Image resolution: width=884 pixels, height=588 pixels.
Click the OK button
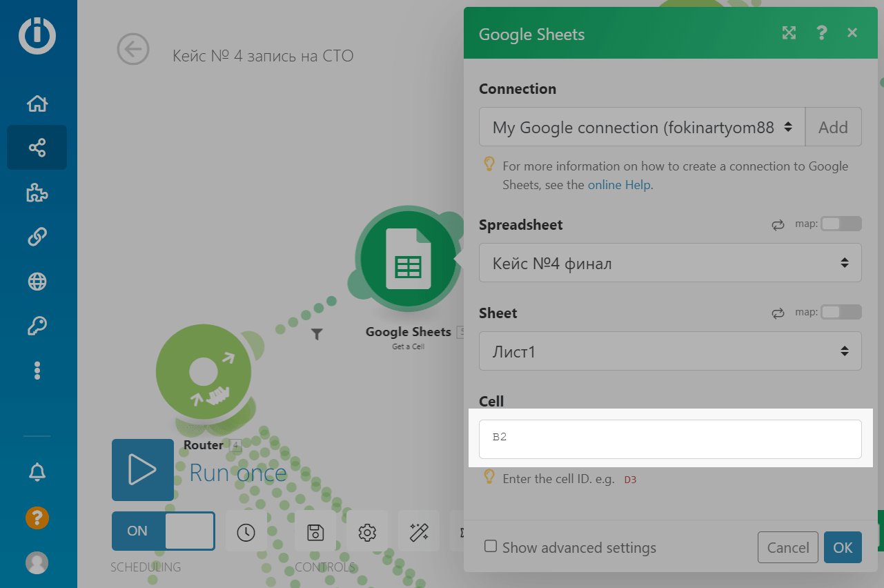click(842, 548)
